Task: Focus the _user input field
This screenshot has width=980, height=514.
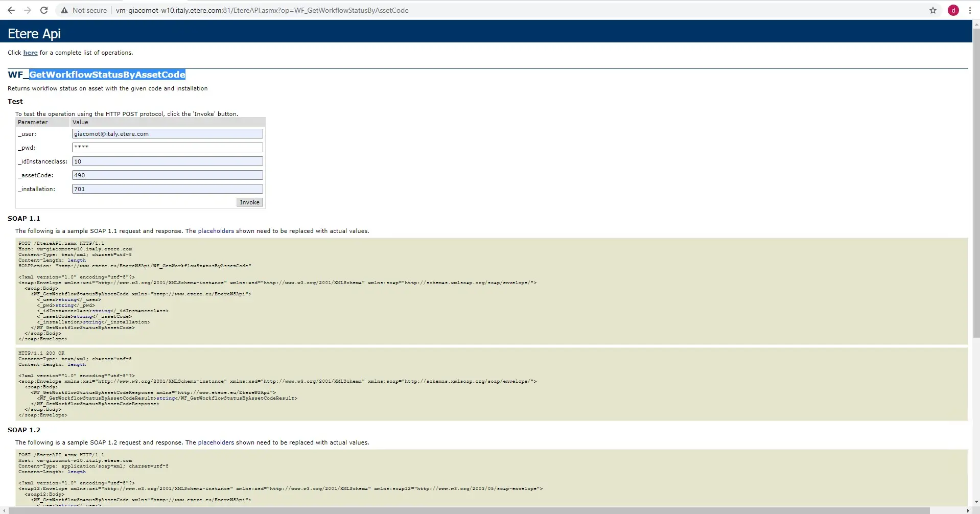Action: pos(167,134)
